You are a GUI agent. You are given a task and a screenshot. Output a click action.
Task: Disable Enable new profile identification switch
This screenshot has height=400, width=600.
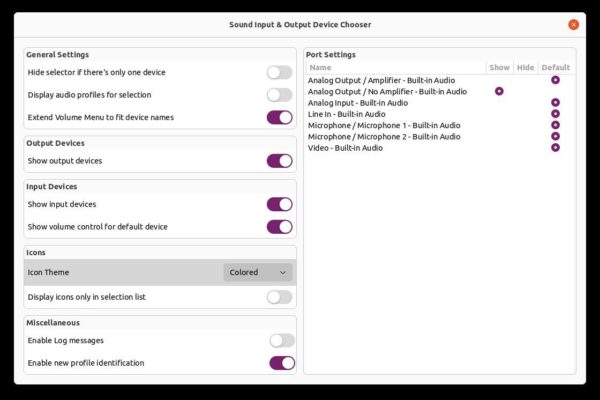pos(282,363)
